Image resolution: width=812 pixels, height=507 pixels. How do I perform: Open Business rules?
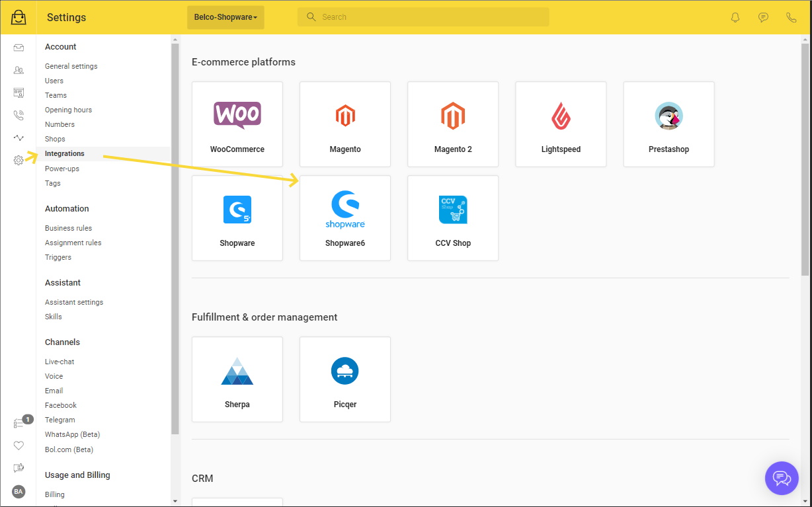coord(68,228)
